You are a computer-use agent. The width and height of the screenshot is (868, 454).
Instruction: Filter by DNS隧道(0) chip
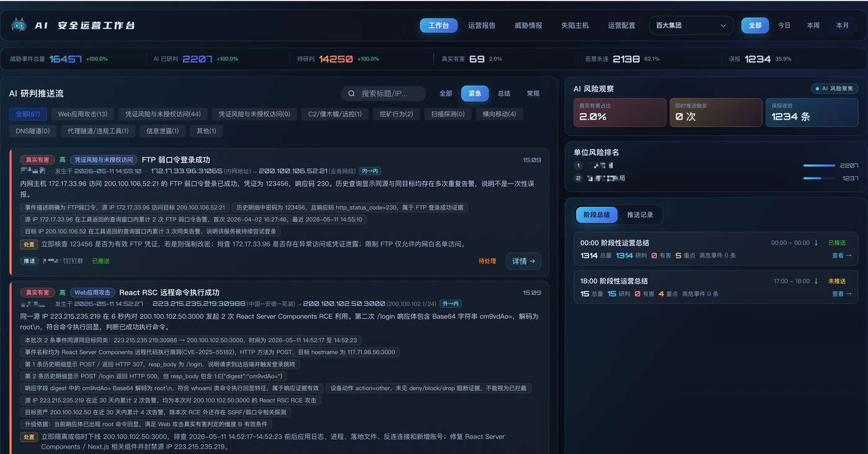point(32,131)
